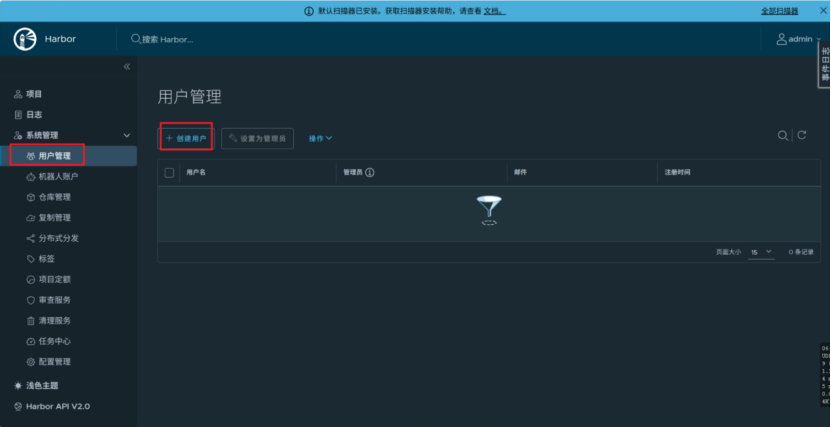
Task: Refresh the user list
Action: (x=802, y=135)
